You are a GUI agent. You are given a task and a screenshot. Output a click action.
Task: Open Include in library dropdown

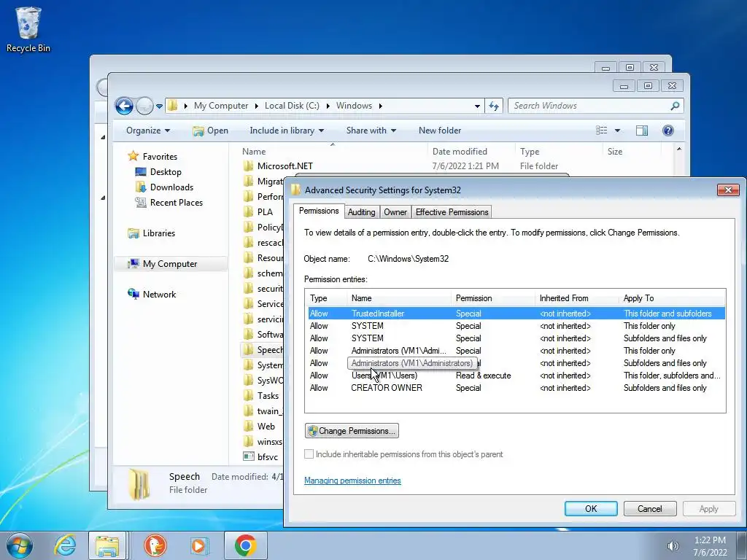click(286, 131)
